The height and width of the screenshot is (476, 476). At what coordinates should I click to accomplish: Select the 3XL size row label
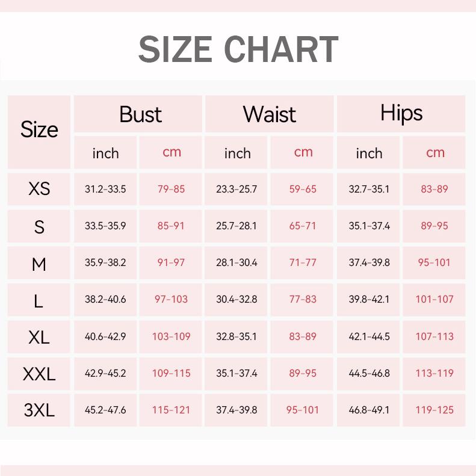[39, 410]
